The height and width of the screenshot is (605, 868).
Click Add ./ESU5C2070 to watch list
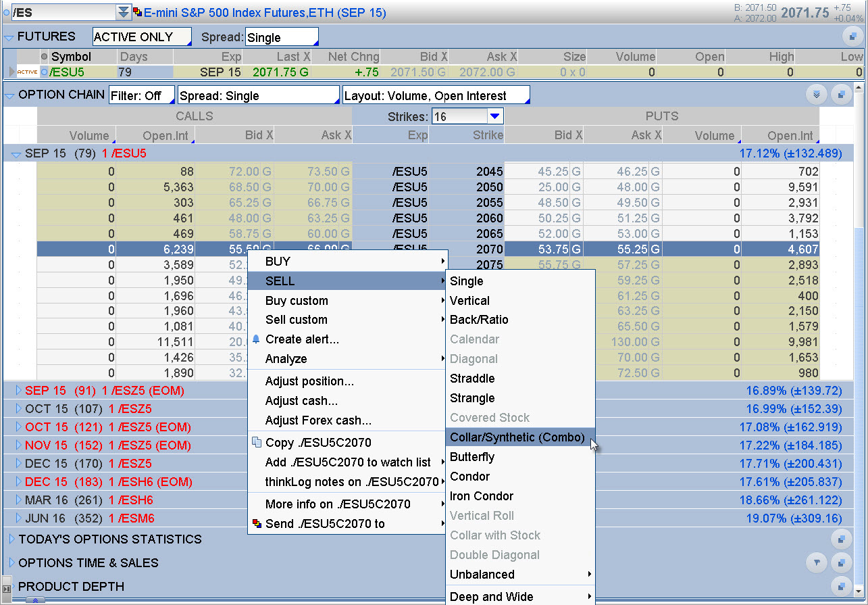[x=339, y=462]
